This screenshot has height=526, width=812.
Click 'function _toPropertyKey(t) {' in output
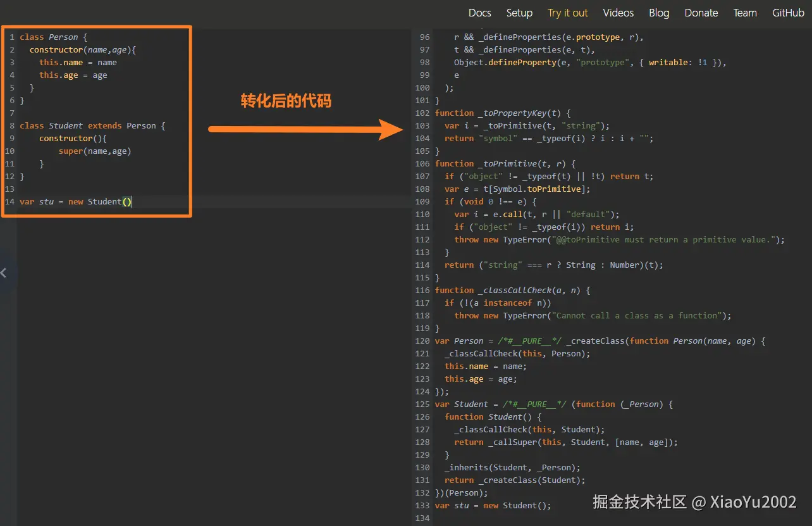[503, 113]
